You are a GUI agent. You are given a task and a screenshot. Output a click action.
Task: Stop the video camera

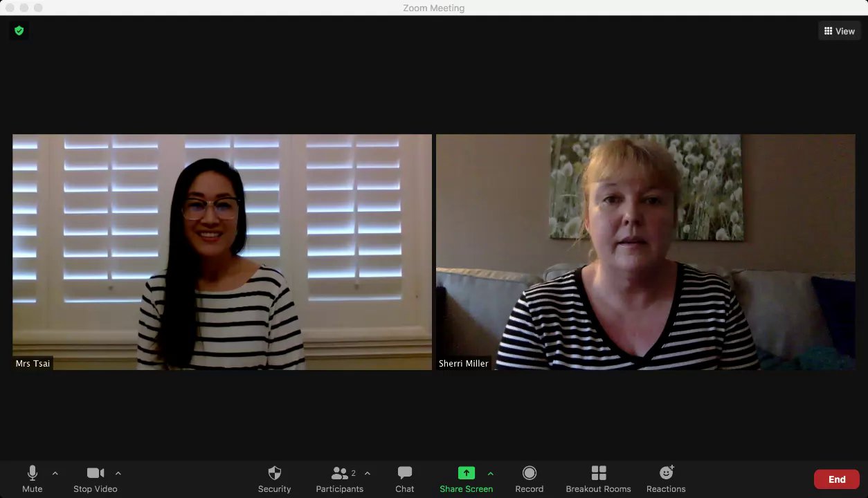[x=96, y=479]
